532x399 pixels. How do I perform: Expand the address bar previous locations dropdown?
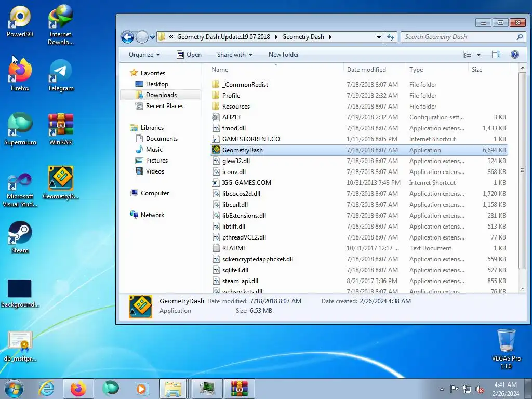379,37
